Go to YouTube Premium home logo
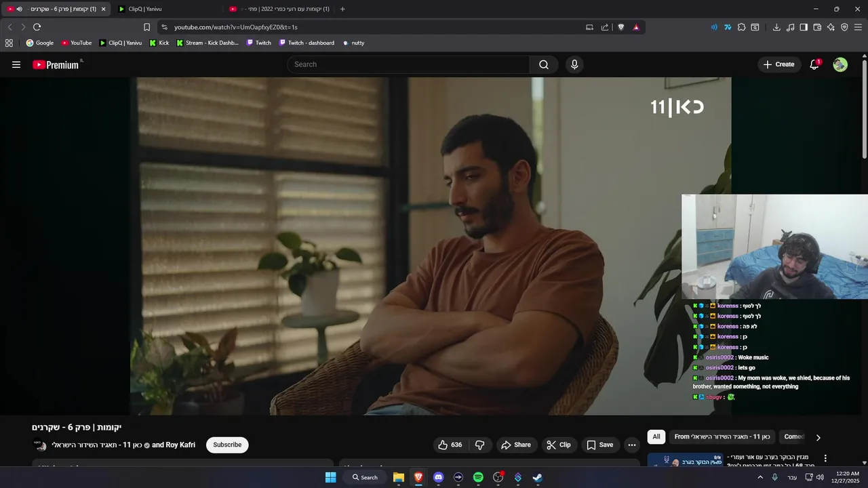The height and width of the screenshot is (488, 868). [x=57, y=64]
